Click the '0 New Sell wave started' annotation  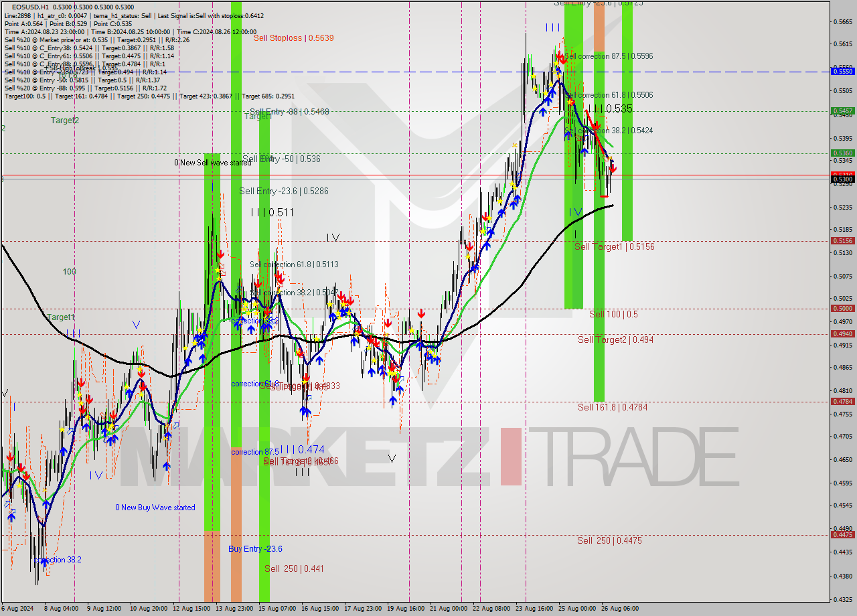coord(213,163)
